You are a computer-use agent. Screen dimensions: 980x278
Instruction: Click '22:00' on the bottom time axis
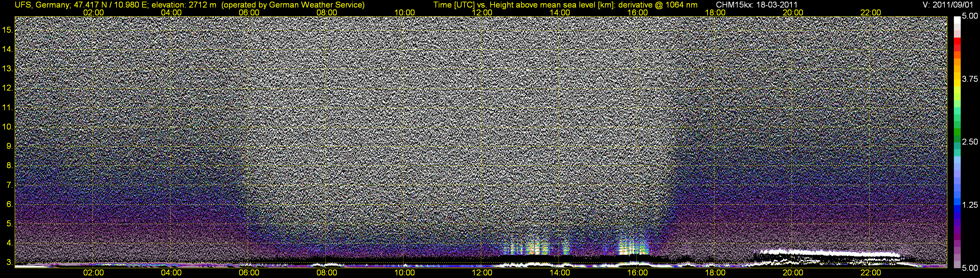click(871, 273)
